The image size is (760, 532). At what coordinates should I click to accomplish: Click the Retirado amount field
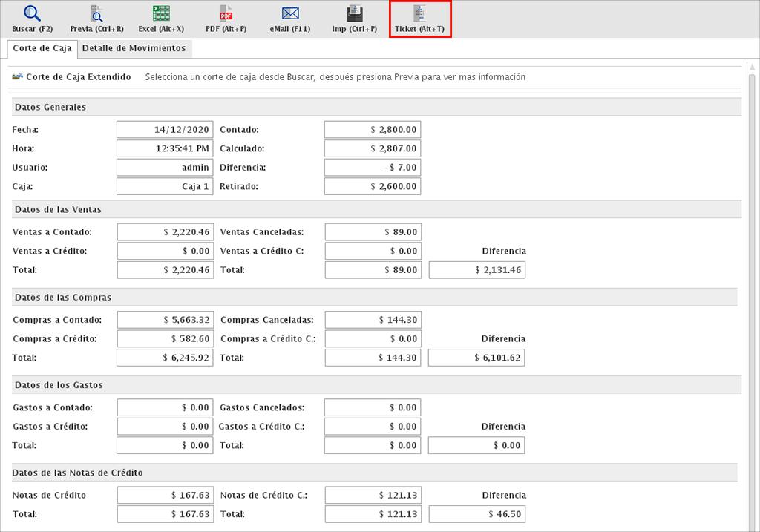pos(373,187)
